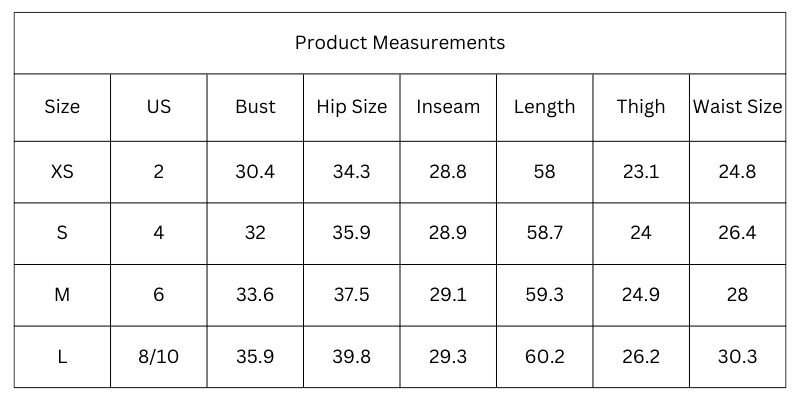
Task: Click the 29.3 inseam cell
Action: click(448, 357)
